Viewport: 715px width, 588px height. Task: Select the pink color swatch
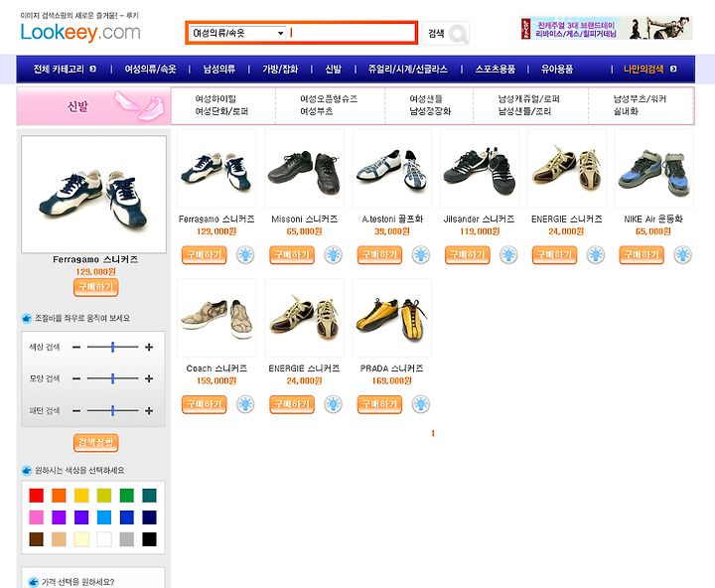[37, 517]
